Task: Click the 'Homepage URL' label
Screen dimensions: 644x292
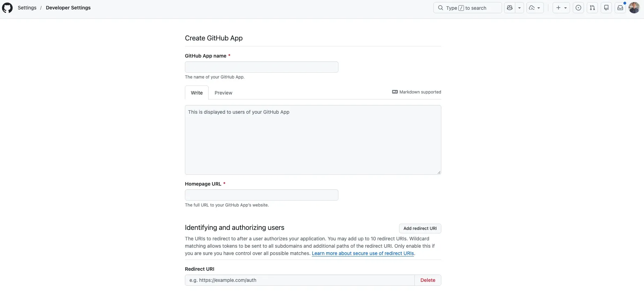Action: point(203,184)
